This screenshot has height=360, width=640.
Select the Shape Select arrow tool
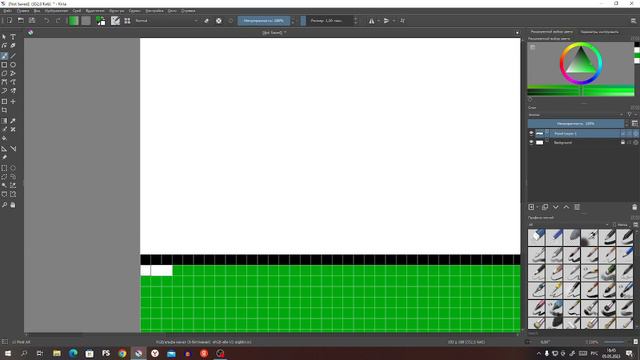click(x=4, y=37)
